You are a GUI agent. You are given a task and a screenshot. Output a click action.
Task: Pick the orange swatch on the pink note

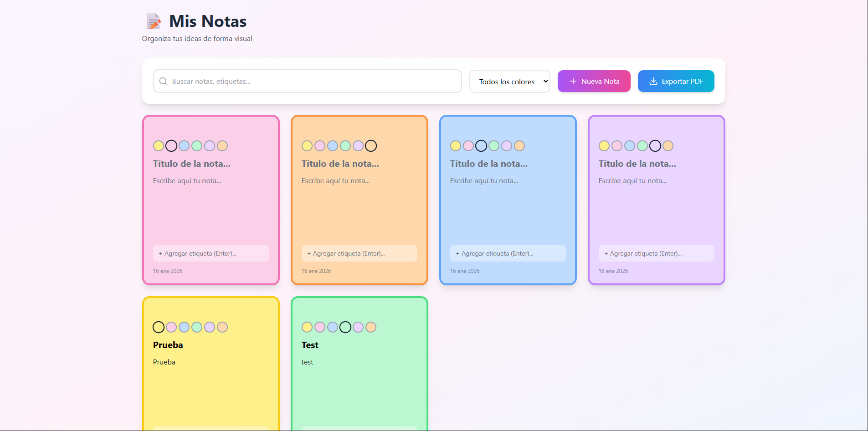[x=222, y=146]
